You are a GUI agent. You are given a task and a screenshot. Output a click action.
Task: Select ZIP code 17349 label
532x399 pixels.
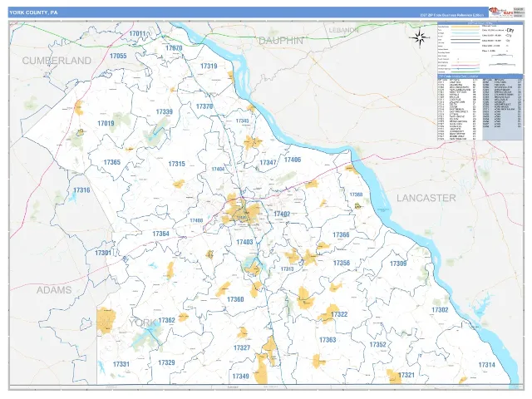[x=240, y=377]
